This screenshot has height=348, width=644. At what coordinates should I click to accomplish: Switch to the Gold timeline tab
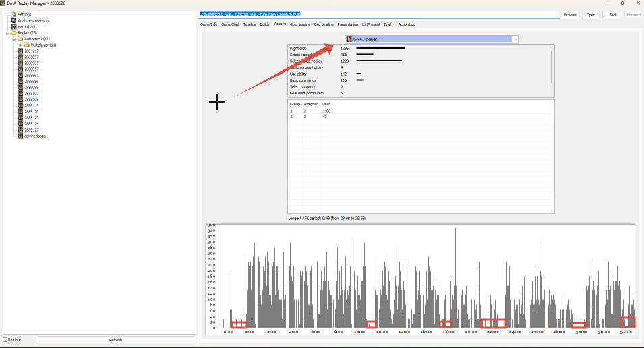(x=300, y=24)
